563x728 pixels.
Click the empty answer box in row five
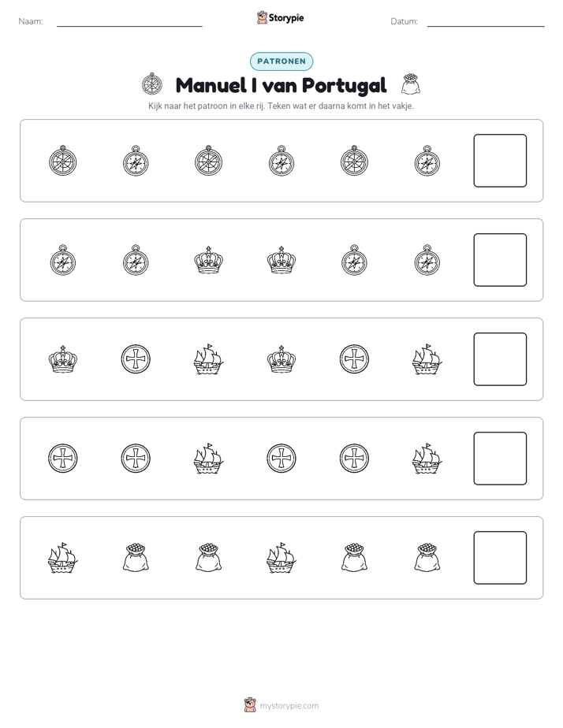[500, 558]
